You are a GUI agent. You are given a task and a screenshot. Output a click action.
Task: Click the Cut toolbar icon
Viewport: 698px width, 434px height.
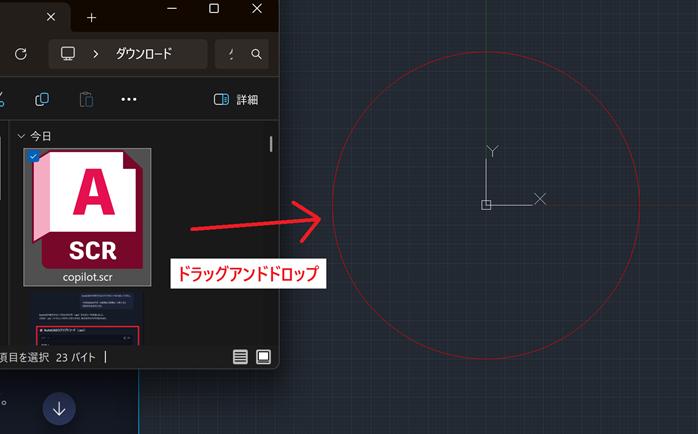(x=2, y=99)
